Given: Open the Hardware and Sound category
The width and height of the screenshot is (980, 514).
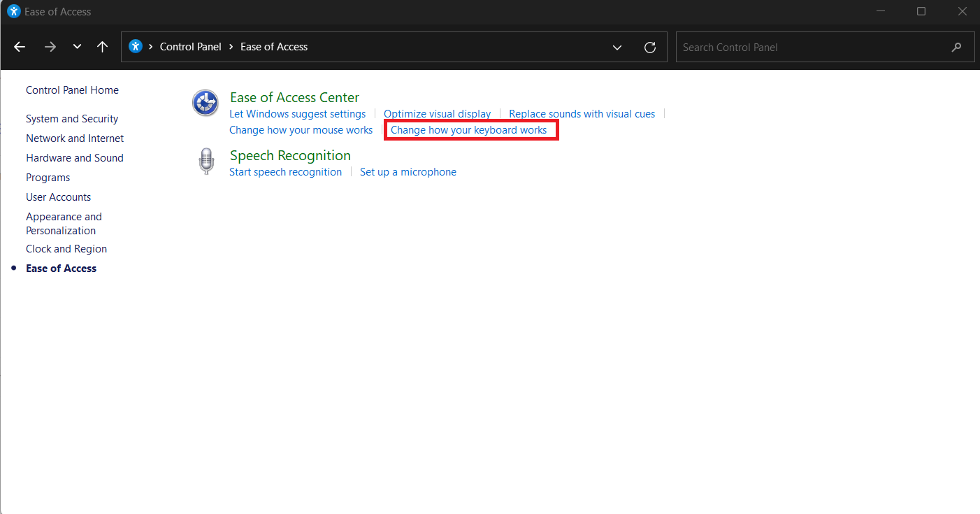Looking at the screenshot, I should tap(75, 158).
